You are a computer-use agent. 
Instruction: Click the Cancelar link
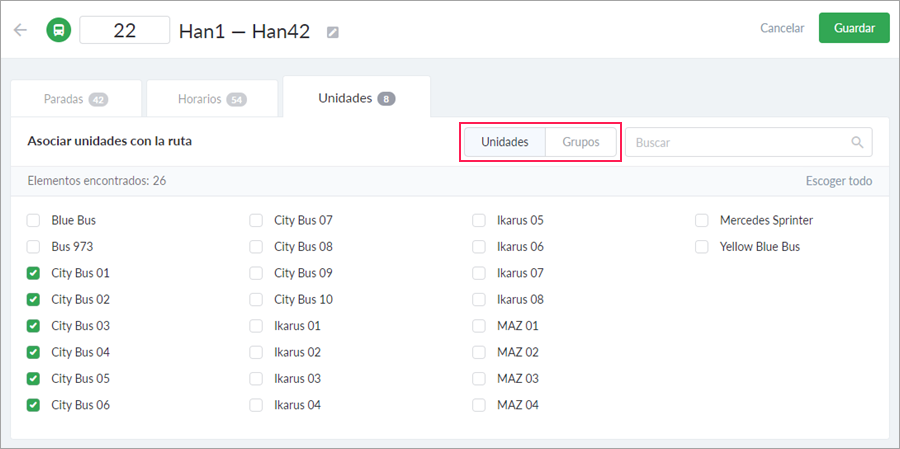click(x=782, y=28)
